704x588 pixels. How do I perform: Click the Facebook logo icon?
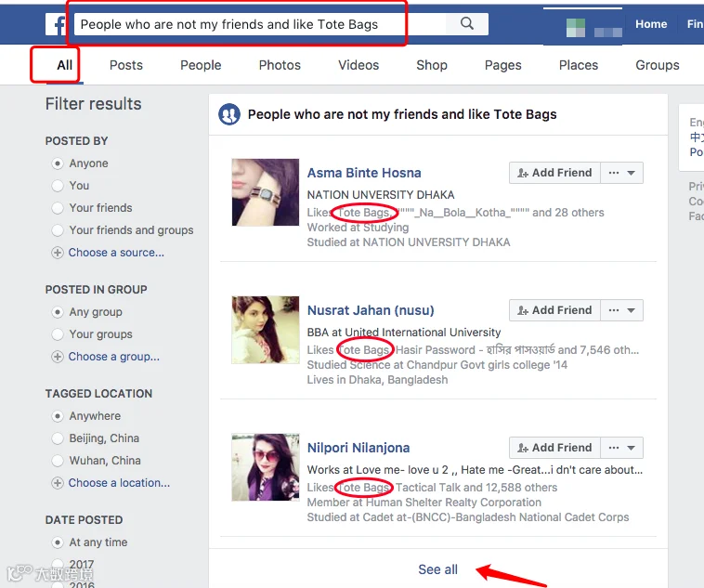[56, 24]
